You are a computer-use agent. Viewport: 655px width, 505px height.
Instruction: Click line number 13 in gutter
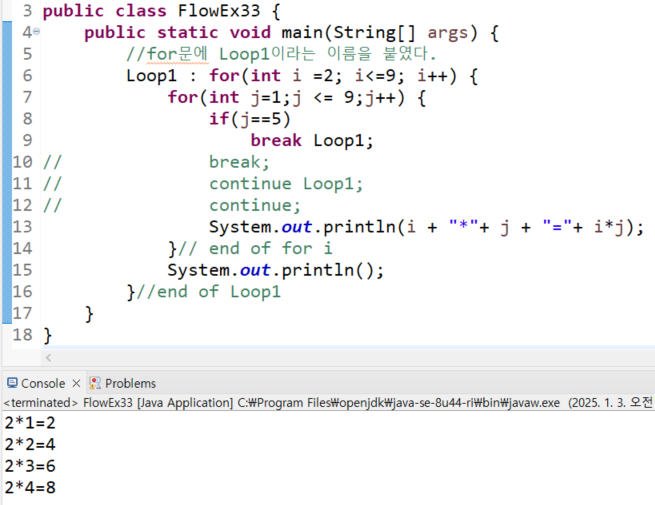pyautogui.click(x=23, y=227)
